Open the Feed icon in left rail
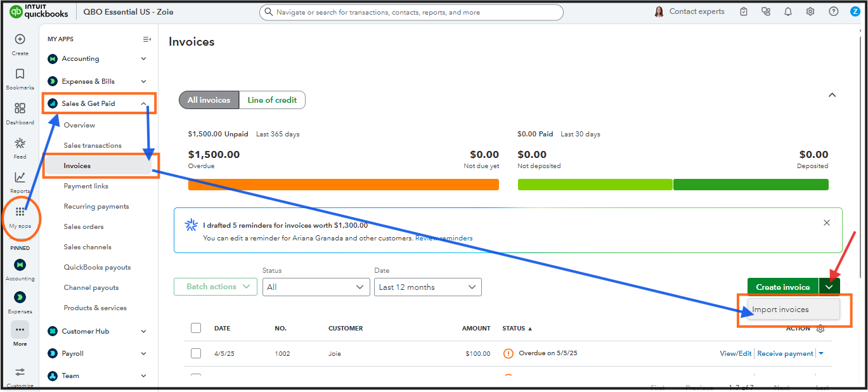The width and height of the screenshot is (868, 392). coord(20,143)
